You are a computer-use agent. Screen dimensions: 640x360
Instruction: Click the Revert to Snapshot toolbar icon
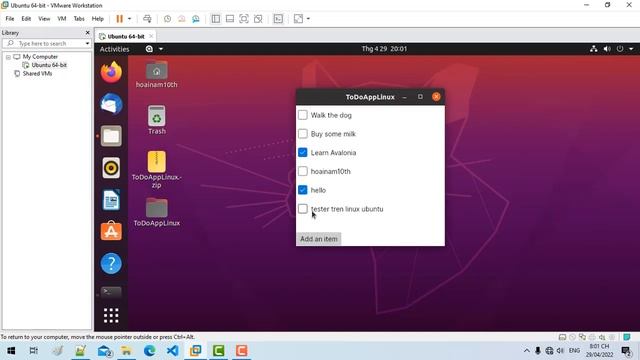point(182,19)
